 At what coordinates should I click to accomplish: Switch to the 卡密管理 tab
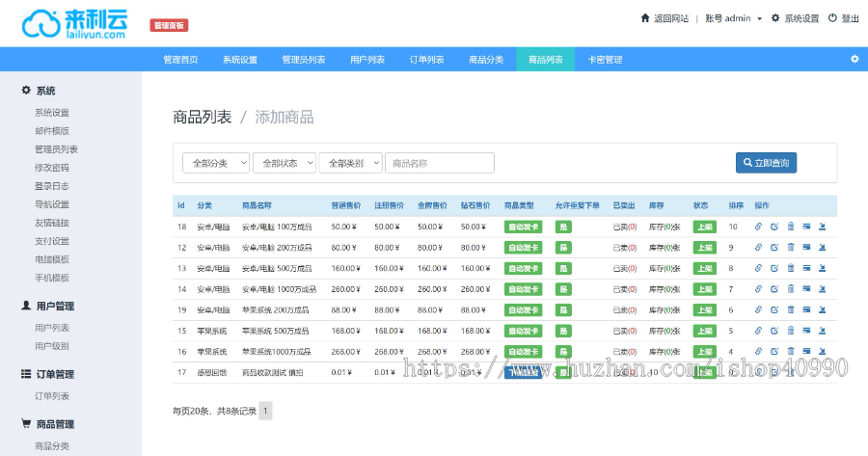[x=605, y=60]
